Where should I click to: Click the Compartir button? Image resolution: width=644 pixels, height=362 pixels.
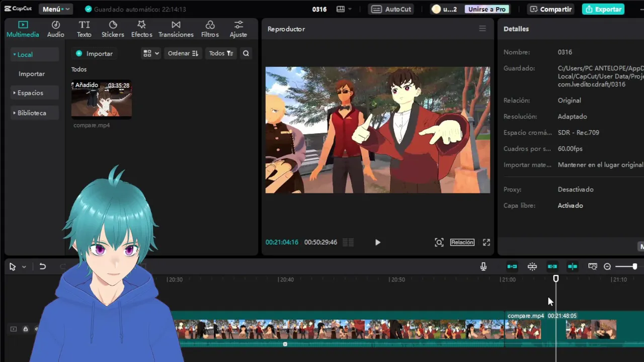click(x=551, y=9)
